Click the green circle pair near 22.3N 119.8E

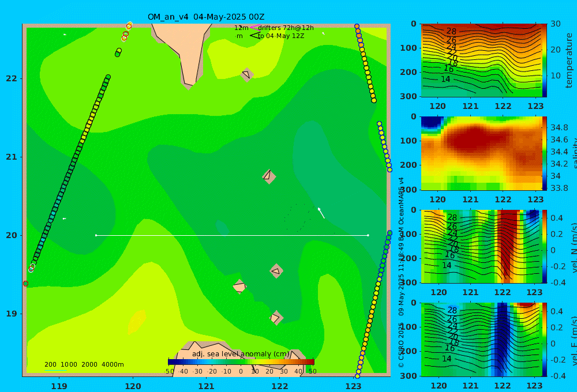pos(118,52)
